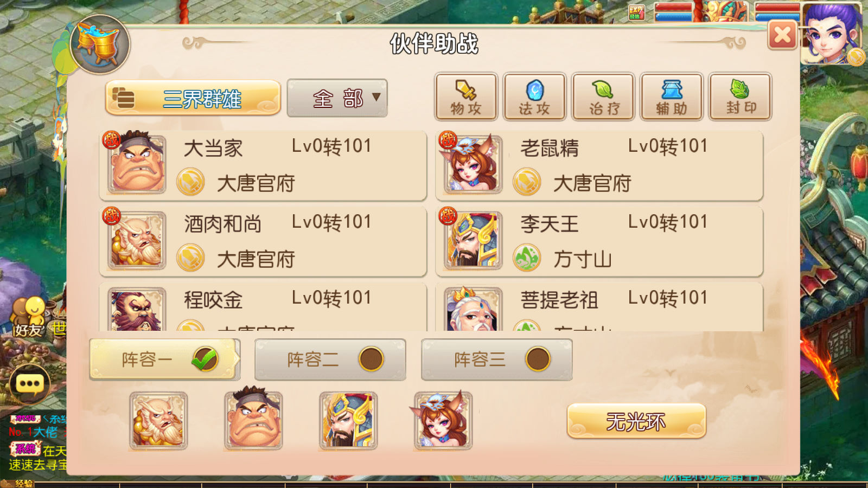Select the 治疗 healing filter

(x=603, y=97)
